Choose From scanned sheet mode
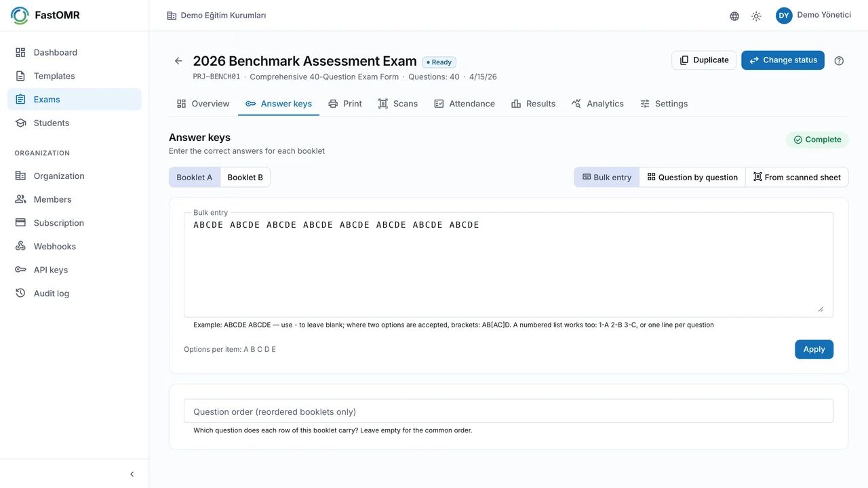This screenshot has height=488, width=868. pyautogui.click(x=797, y=178)
